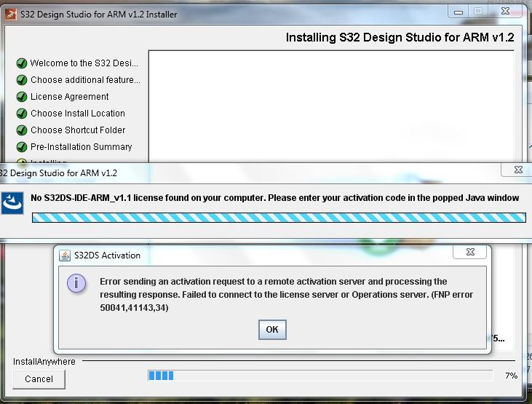Click the installation progress bar at 7%
Screen dimensions: 532x404
coord(320,376)
